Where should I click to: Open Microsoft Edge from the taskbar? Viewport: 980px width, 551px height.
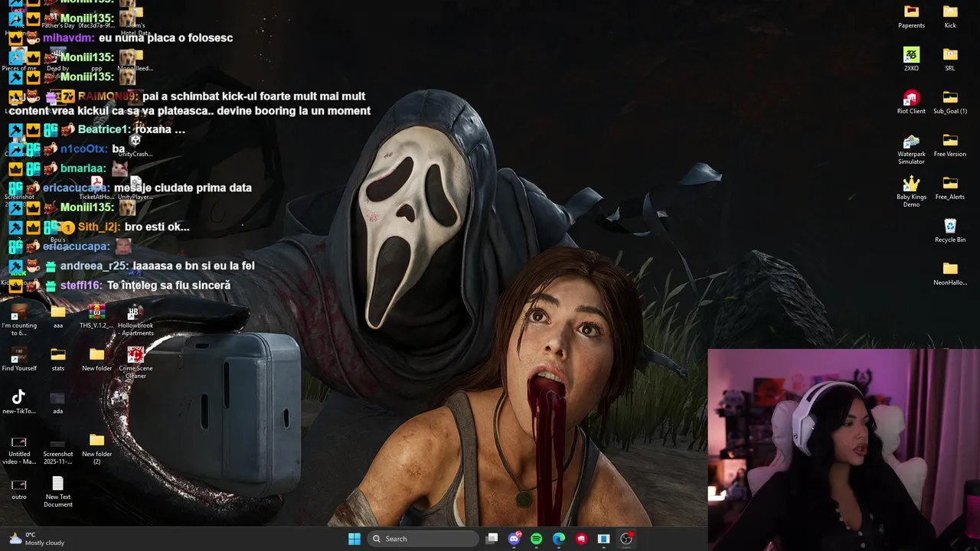pyautogui.click(x=559, y=539)
